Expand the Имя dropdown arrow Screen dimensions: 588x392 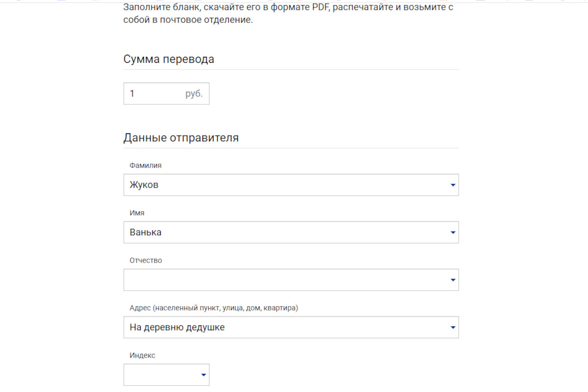453,233
